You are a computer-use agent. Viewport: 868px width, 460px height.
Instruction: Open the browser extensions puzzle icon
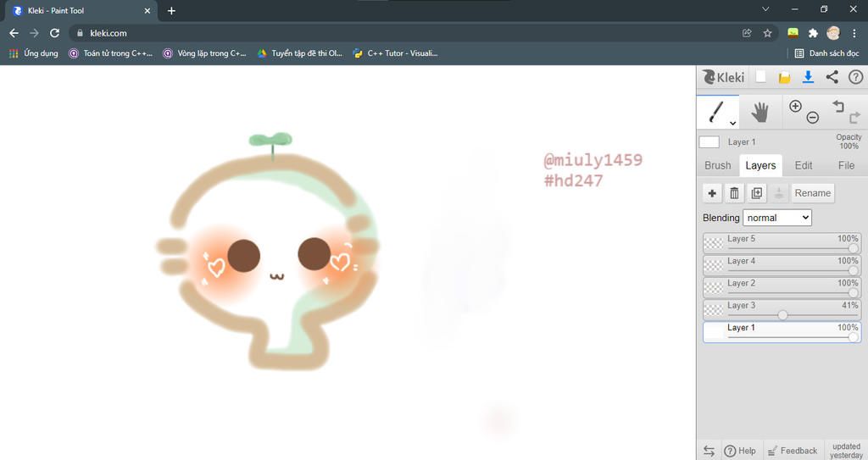pos(813,33)
